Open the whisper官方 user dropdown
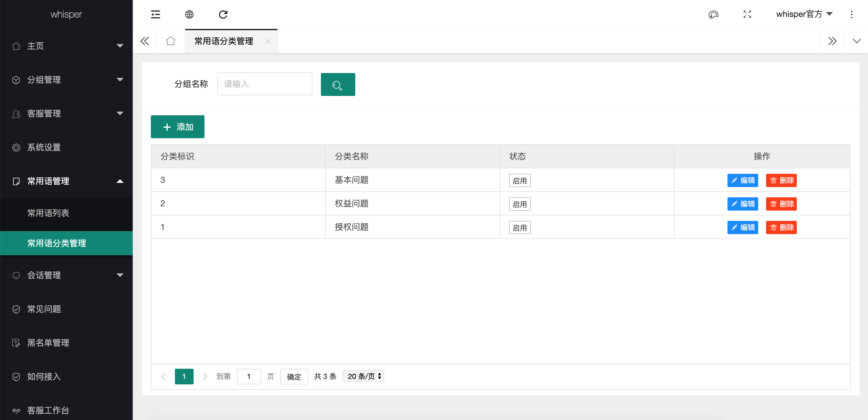 click(804, 14)
